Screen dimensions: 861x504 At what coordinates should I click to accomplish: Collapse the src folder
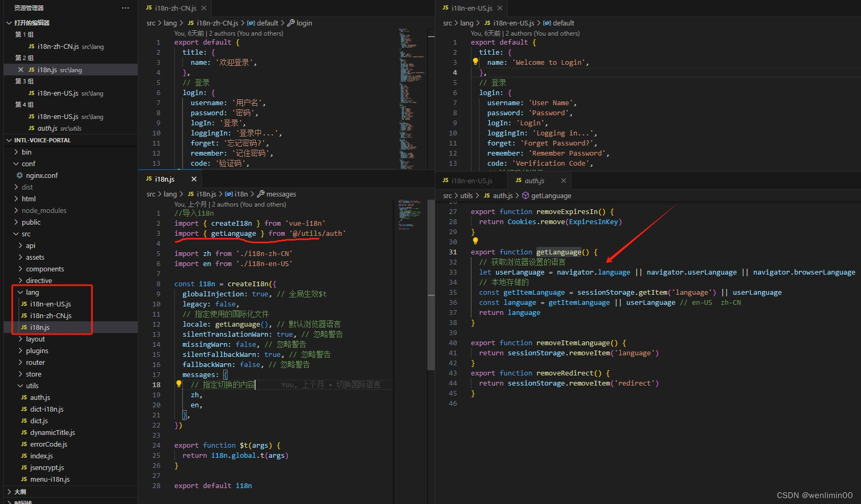pos(16,234)
